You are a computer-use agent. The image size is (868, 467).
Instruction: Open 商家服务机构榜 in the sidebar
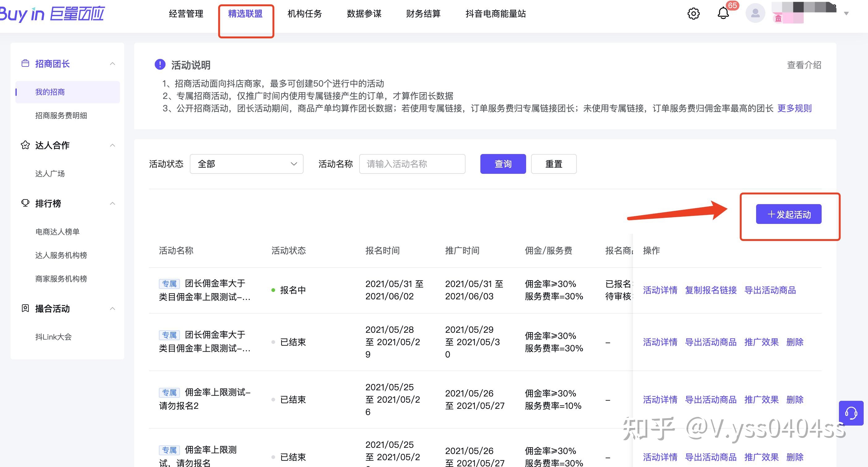tap(61, 279)
